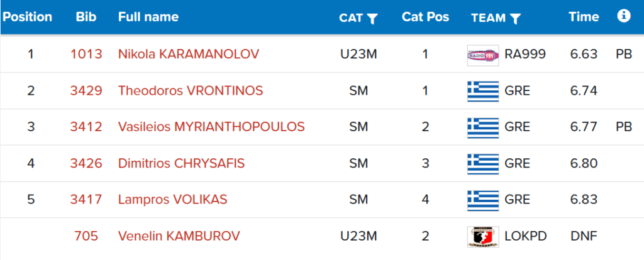The height and width of the screenshot is (260, 644).
Task: Click the Greek flag in Dimitrios Chrysafis's row
Action: coord(483,164)
